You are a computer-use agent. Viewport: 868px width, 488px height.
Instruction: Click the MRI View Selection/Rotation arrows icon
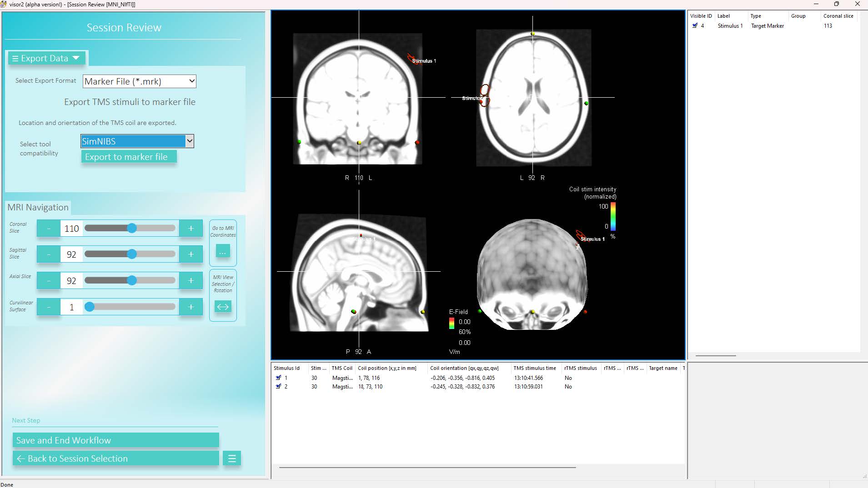(x=222, y=307)
